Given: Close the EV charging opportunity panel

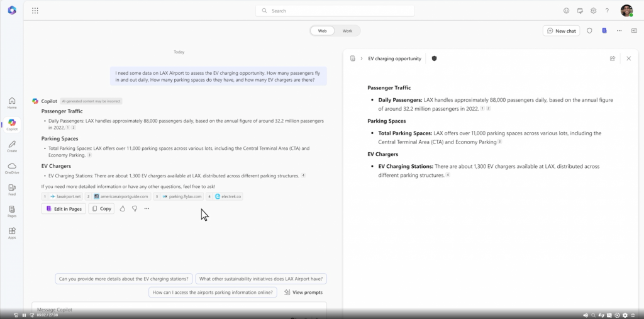Looking at the screenshot, I should tap(628, 59).
